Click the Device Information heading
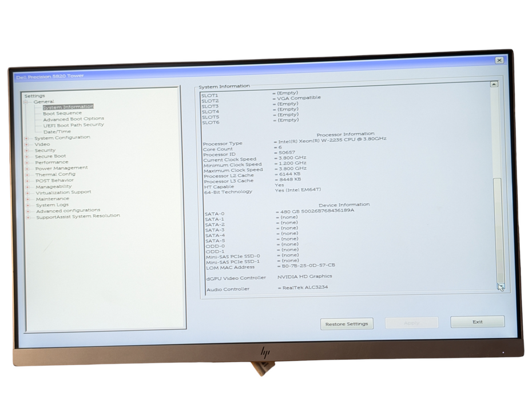Image resolution: width=532 pixels, height=400 pixels. click(x=344, y=205)
